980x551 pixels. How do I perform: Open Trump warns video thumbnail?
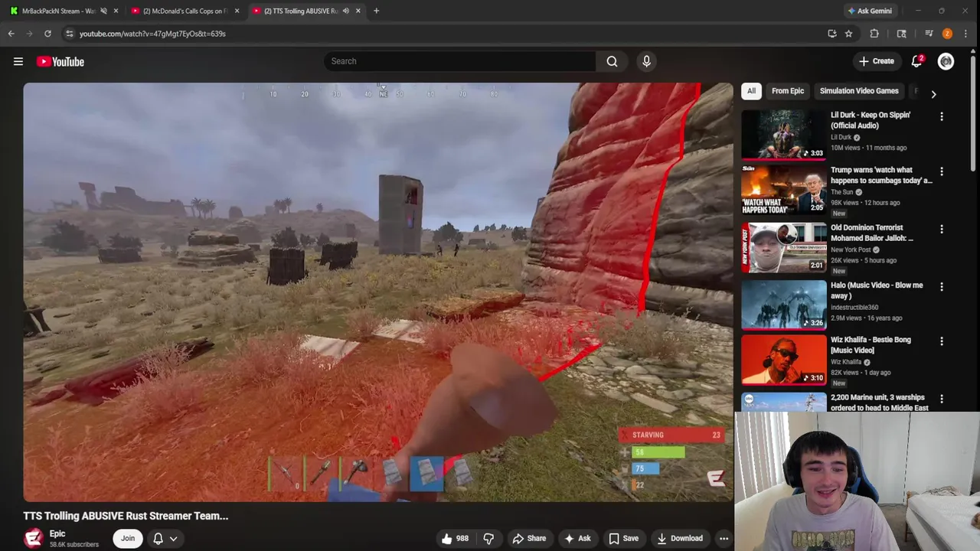(x=783, y=190)
